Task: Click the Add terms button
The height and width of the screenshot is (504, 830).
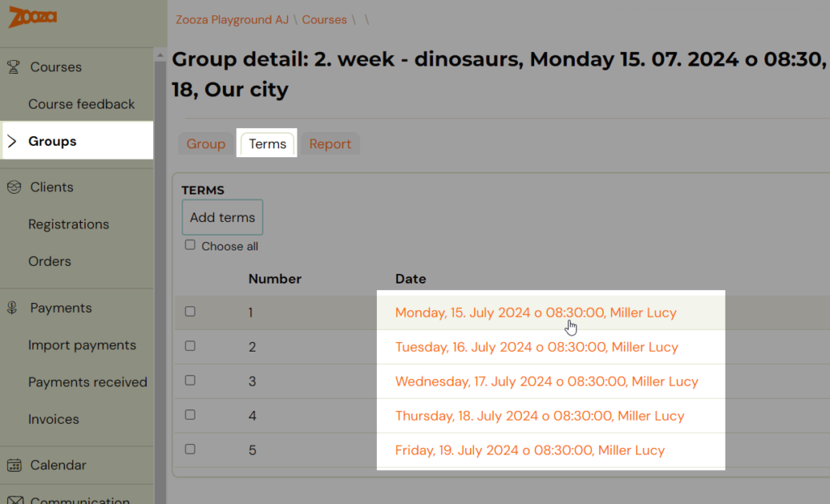Action: click(x=222, y=217)
